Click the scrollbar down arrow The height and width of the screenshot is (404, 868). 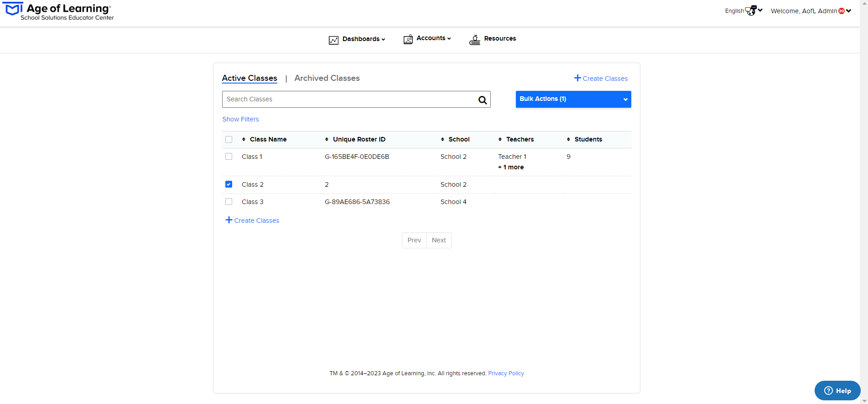click(864, 400)
